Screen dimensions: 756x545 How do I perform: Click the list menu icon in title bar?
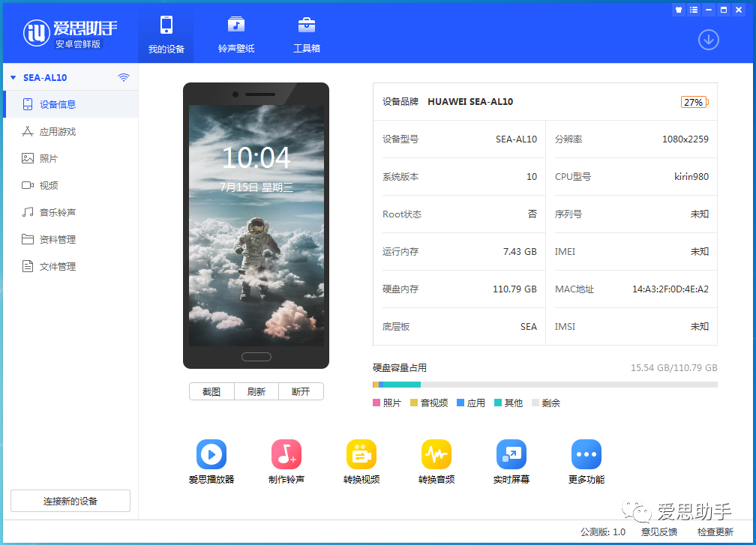(x=694, y=10)
